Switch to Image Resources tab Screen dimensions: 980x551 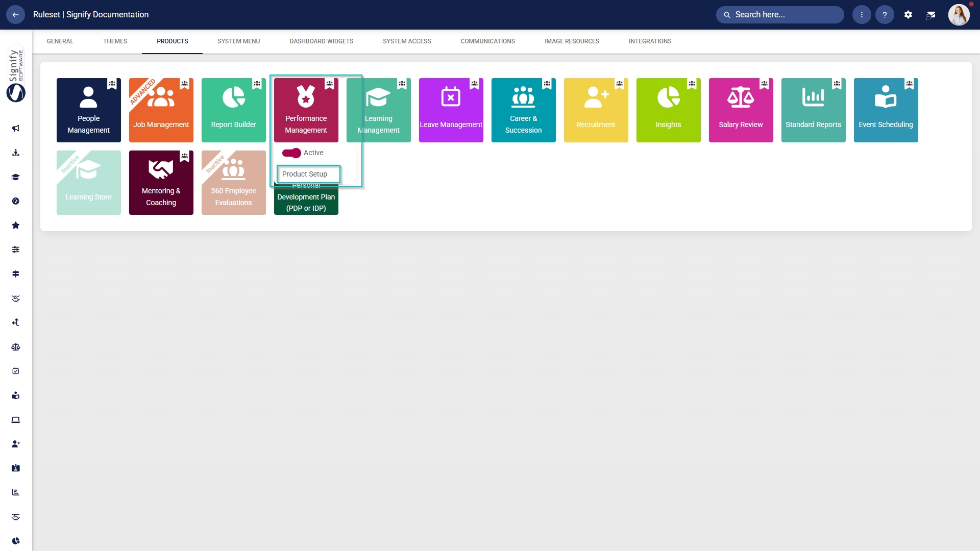click(x=572, y=41)
